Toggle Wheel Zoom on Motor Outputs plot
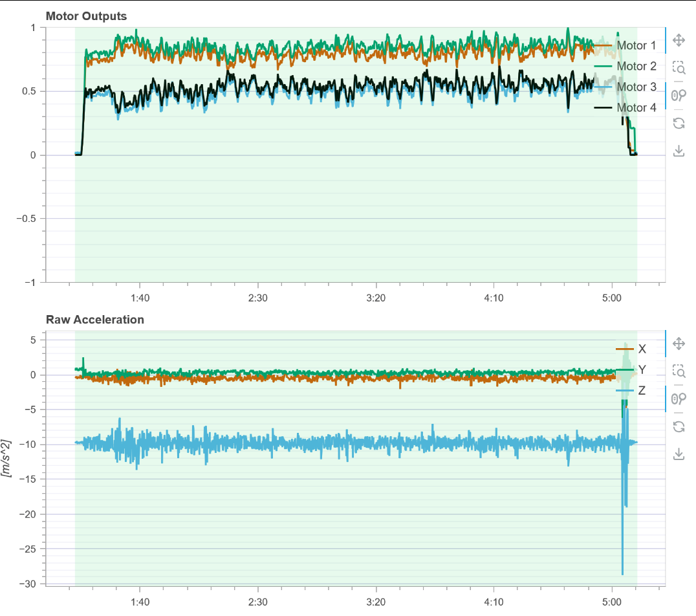 click(679, 95)
